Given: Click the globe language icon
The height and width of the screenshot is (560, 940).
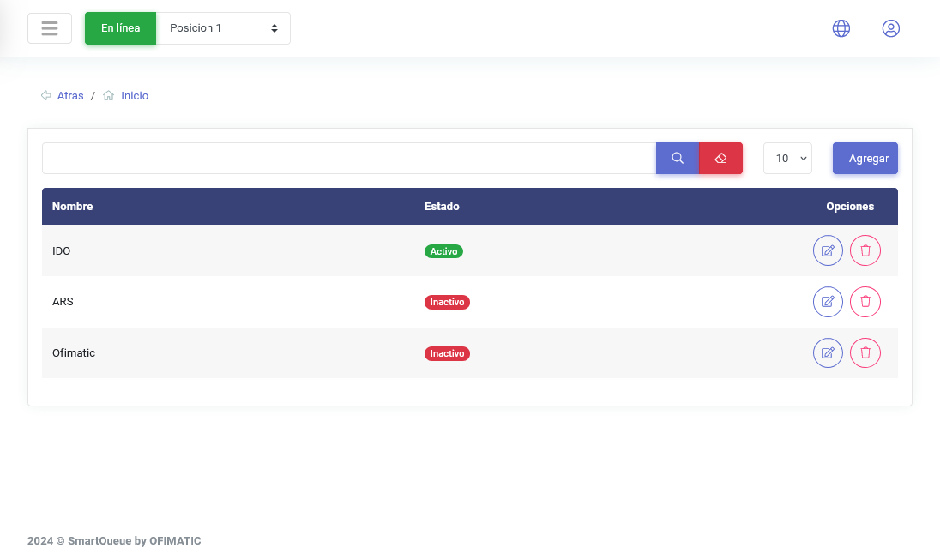Looking at the screenshot, I should coord(841,28).
